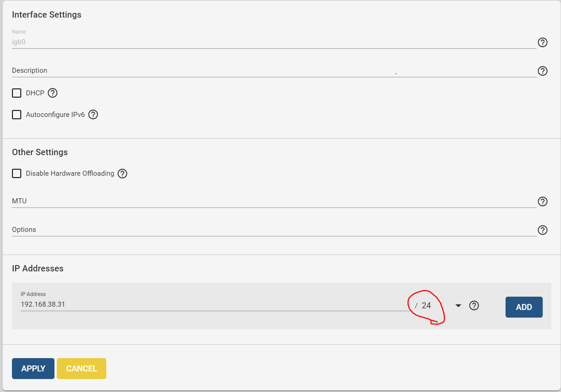Open help icon for Options field

pyautogui.click(x=542, y=230)
